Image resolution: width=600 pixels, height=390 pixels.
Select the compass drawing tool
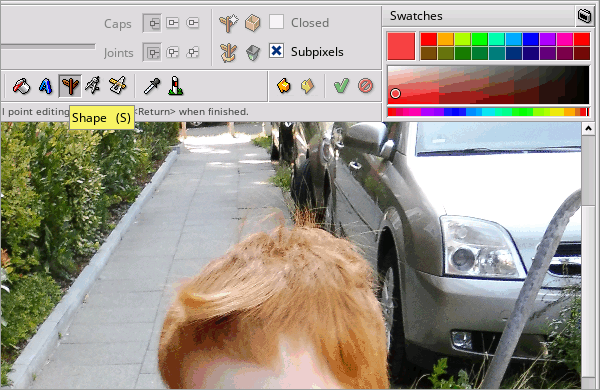(x=93, y=85)
